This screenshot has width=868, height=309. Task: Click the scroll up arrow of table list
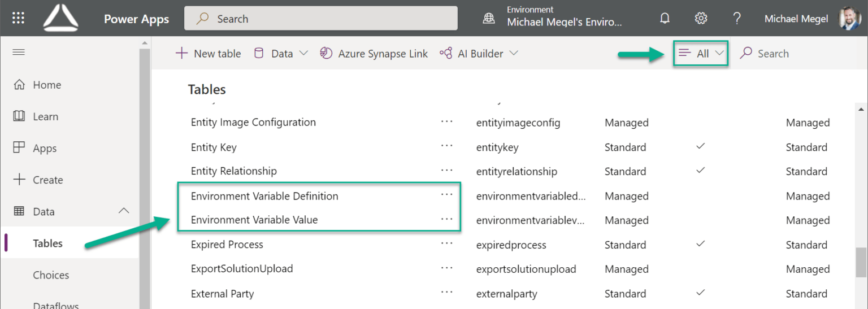pyautogui.click(x=861, y=109)
